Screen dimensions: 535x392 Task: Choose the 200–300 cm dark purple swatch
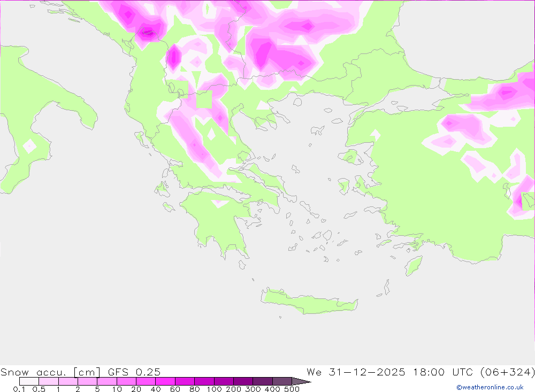(x=243, y=381)
